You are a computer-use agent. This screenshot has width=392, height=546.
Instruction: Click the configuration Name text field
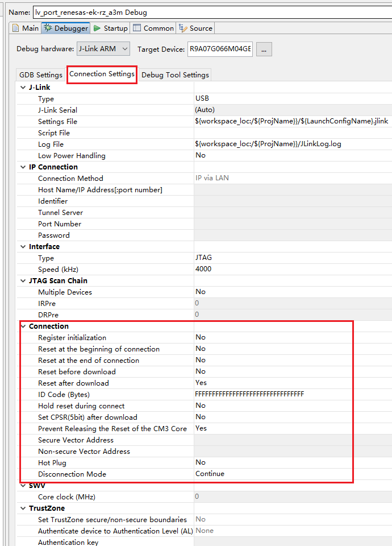point(210,12)
